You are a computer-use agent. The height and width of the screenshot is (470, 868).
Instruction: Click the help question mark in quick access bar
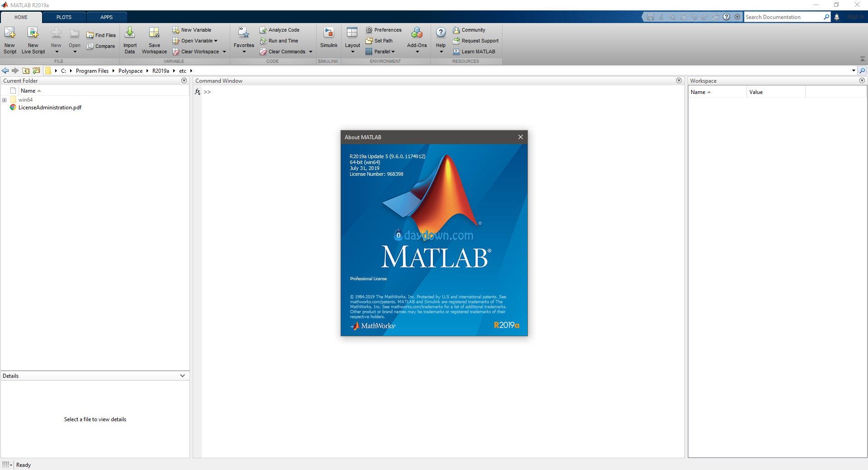[x=726, y=17]
